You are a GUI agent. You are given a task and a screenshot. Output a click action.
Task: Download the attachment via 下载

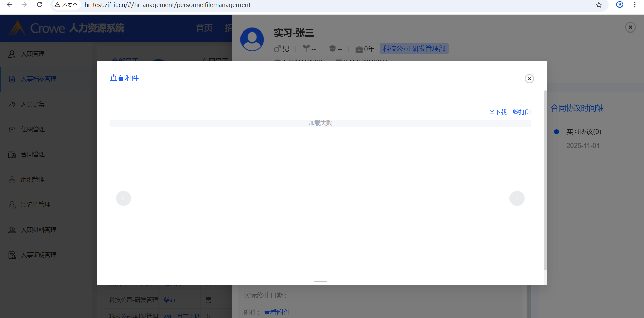498,112
